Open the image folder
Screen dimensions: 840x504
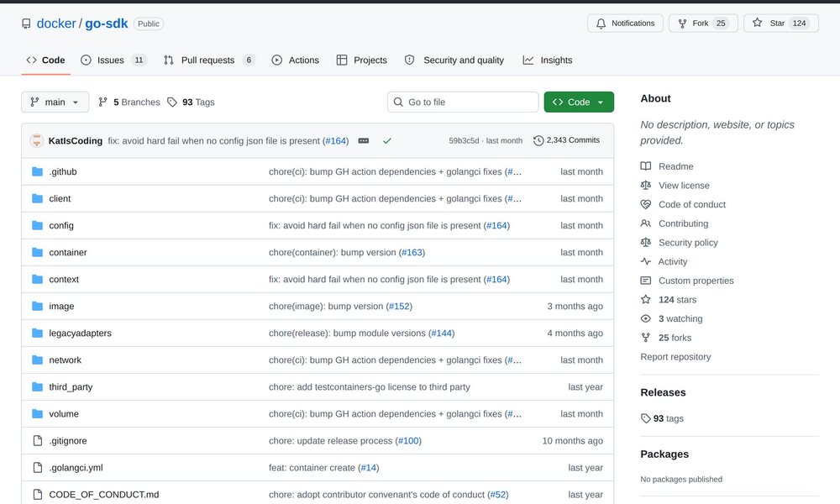click(61, 306)
